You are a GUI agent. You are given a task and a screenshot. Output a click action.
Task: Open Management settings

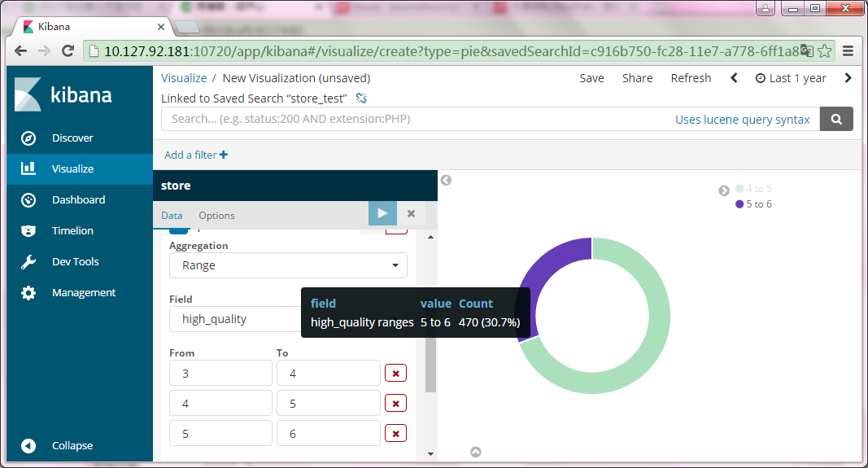click(x=84, y=293)
